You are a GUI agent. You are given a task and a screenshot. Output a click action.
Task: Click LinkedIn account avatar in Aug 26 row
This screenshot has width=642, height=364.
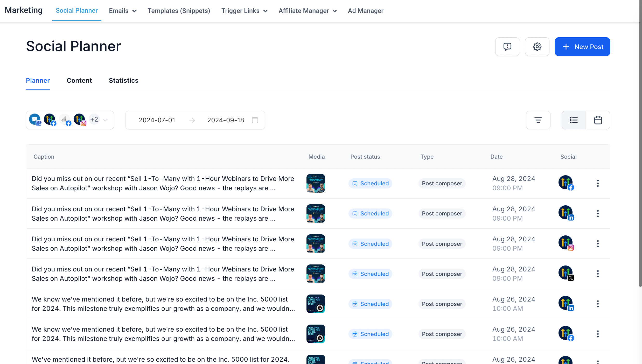(x=566, y=303)
